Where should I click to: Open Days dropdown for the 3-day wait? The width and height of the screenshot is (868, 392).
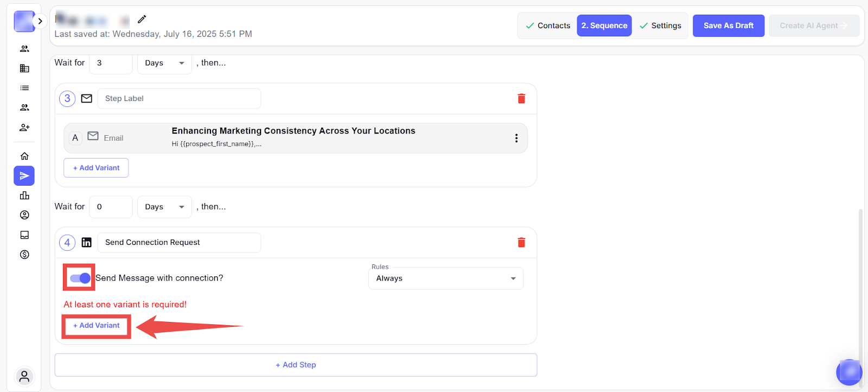click(164, 63)
